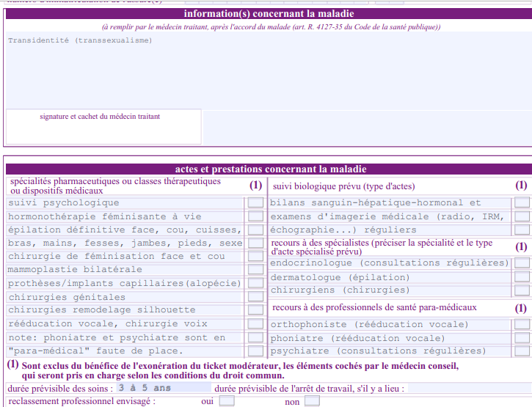Viewport: 532px width, 407px height.
Task: Check the box beside 'note: phoniatre et psychiatre'
Action: tap(255, 337)
